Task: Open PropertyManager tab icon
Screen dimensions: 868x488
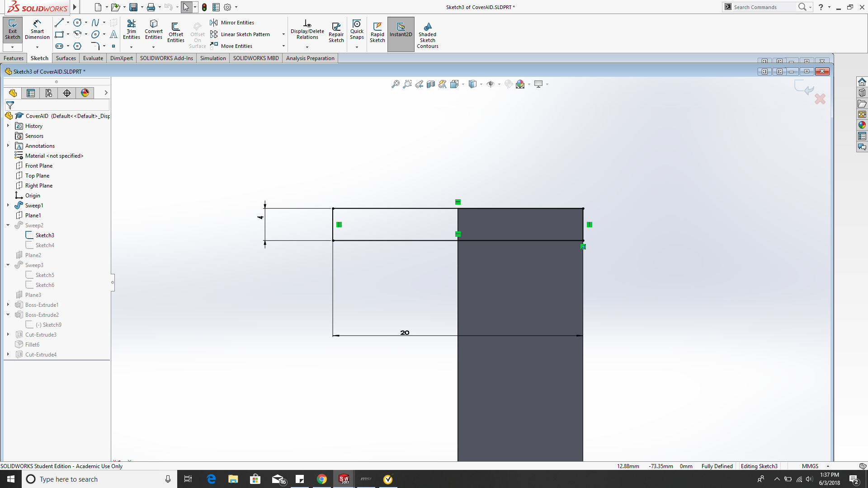Action: pyautogui.click(x=31, y=93)
